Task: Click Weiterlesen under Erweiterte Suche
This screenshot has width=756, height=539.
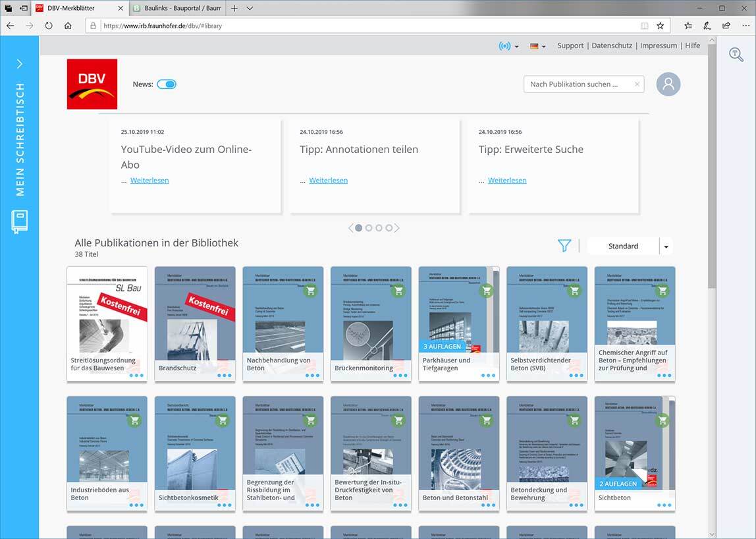Action: [x=507, y=180]
